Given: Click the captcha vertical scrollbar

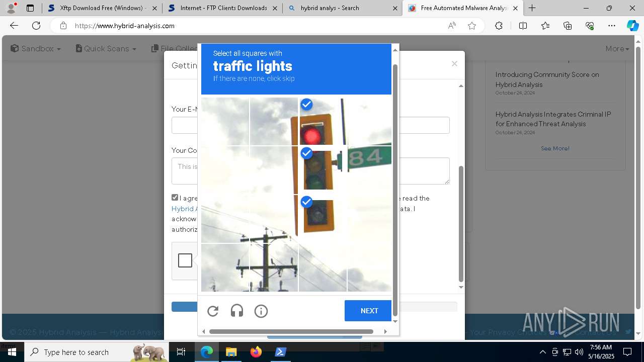Looking at the screenshot, I should (395, 190).
